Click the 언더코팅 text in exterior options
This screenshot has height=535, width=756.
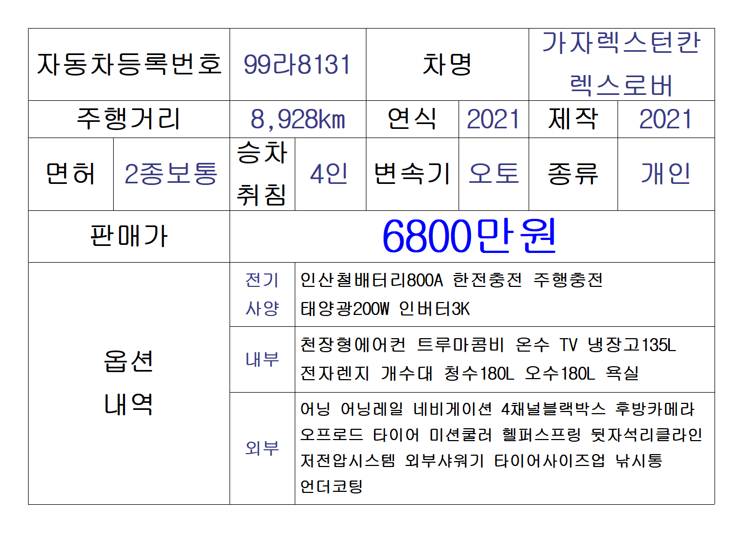click(x=331, y=486)
